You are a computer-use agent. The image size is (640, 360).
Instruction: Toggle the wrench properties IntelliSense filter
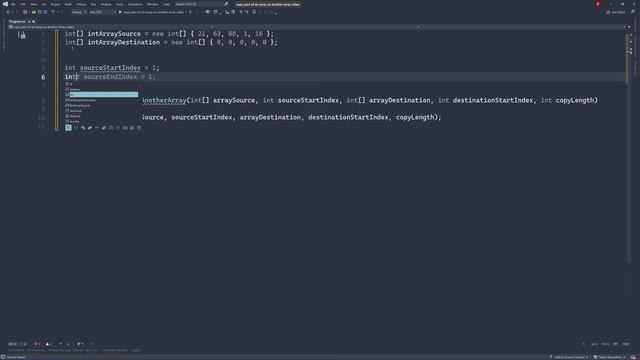click(83, 128)
